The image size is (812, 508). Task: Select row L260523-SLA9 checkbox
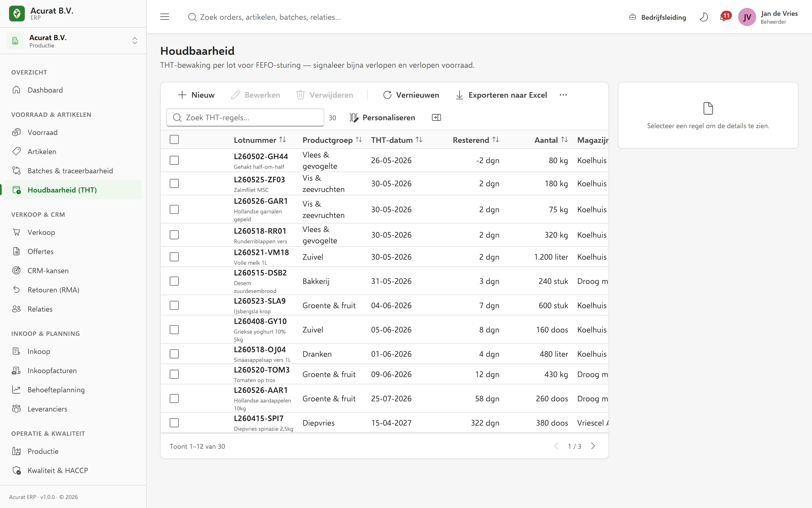174,305
